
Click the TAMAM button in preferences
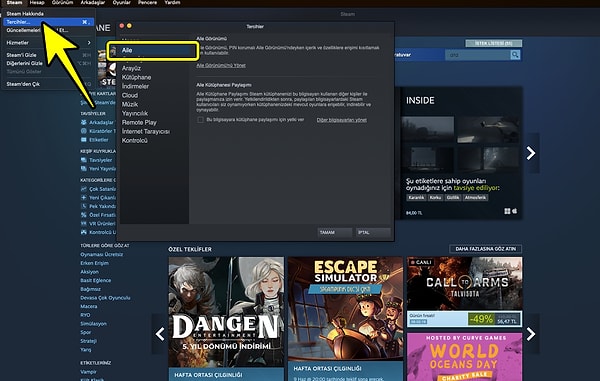coord(334,232)
